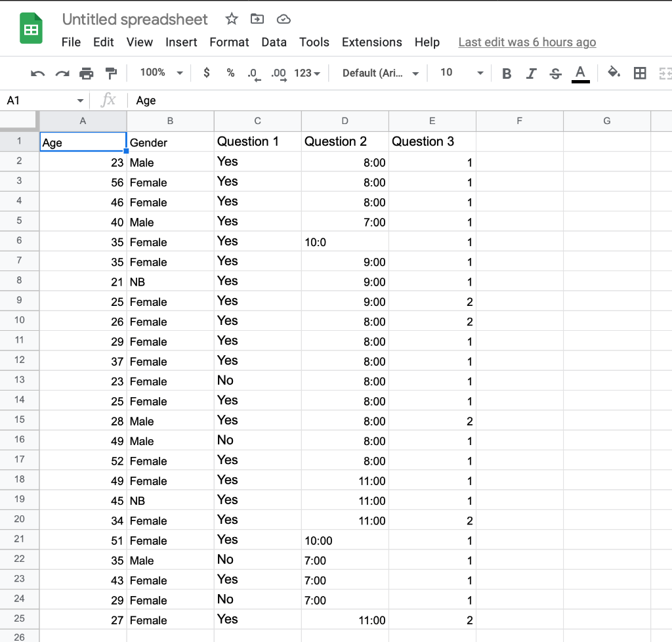
Task: Select the Gender header cell
Action: [x=170, y=141]
